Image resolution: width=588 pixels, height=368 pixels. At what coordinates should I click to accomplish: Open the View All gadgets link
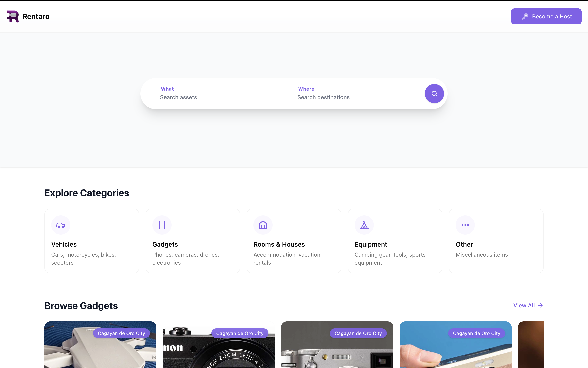(x=524, y=305)
